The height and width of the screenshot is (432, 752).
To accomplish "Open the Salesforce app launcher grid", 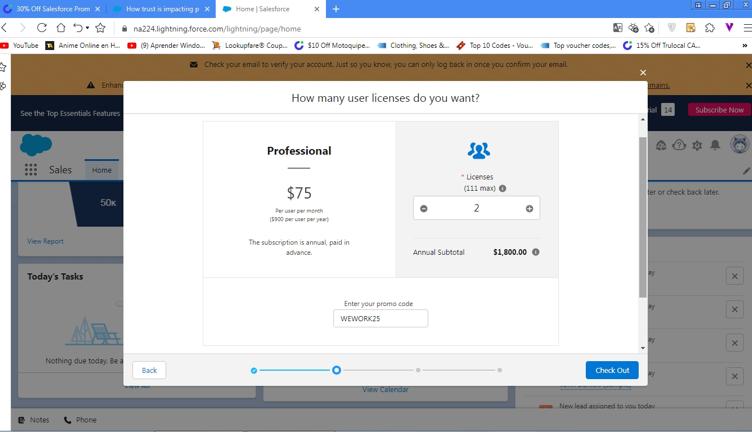I will coord(31,170).
